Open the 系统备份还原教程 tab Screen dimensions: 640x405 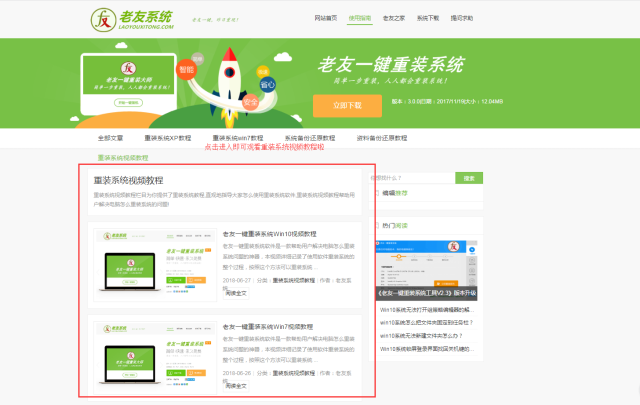click(x=310, y=138)
